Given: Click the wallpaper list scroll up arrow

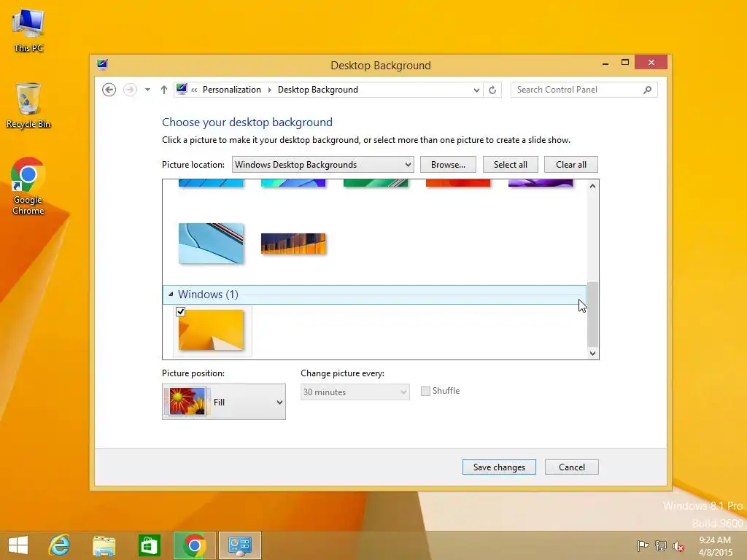Looking at the screenshot, I should click(592, 186).
